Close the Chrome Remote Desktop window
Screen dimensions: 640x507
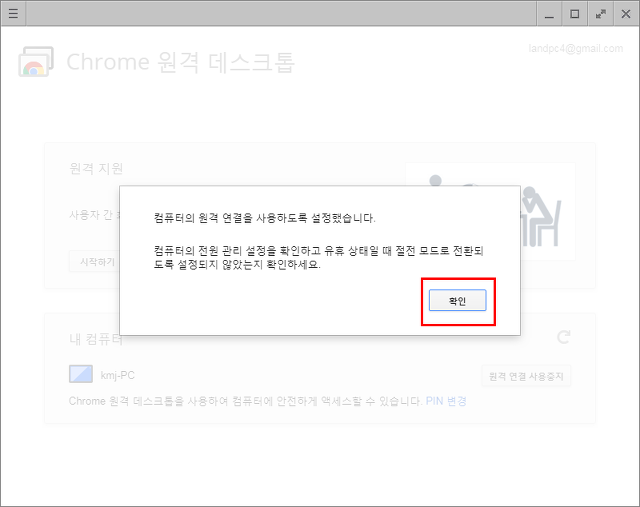tap(626, 14)
